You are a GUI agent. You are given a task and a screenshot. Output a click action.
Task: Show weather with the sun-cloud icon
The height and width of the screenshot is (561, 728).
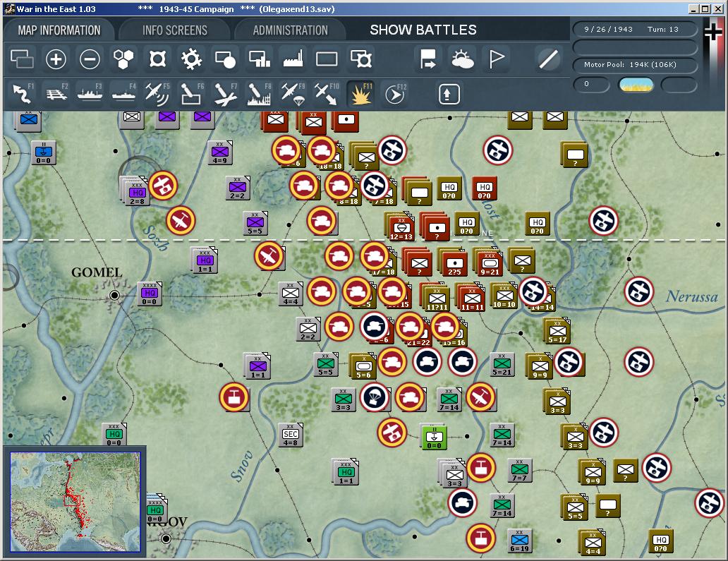point(463,59)
